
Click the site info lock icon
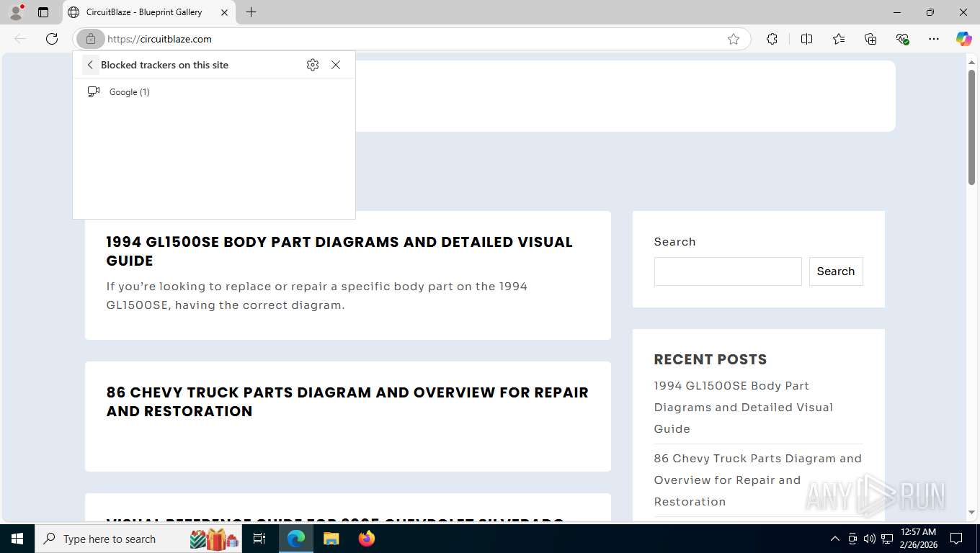click(91, 39)
